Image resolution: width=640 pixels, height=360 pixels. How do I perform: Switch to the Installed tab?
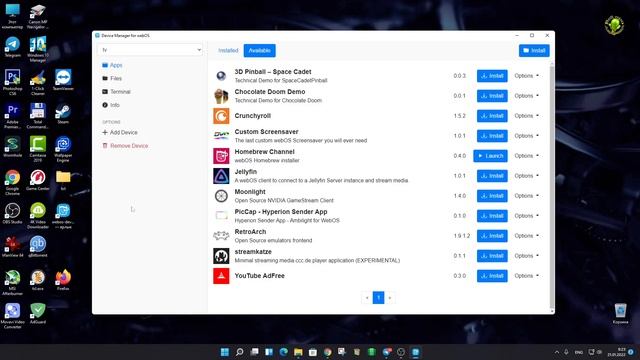pos(228,51)
